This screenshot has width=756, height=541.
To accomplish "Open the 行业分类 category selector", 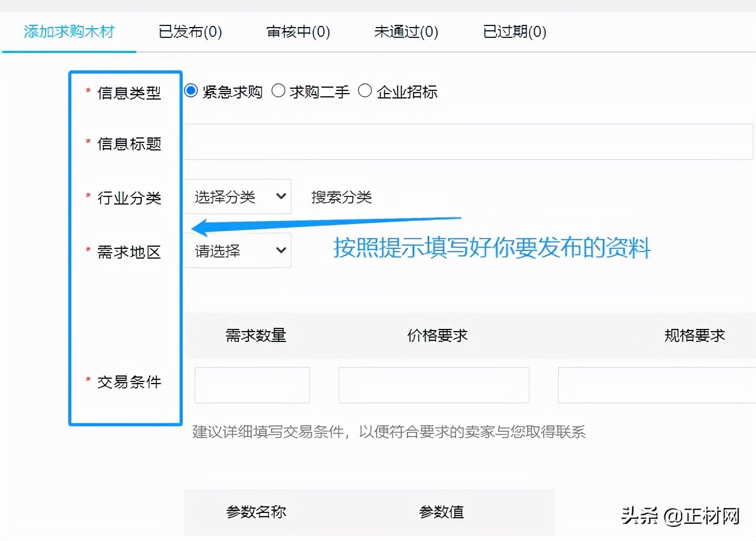I will [237, 196].
